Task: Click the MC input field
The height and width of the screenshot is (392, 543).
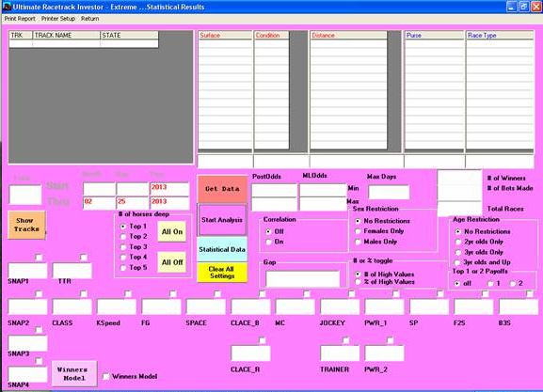Action: [x=295, y=307]
